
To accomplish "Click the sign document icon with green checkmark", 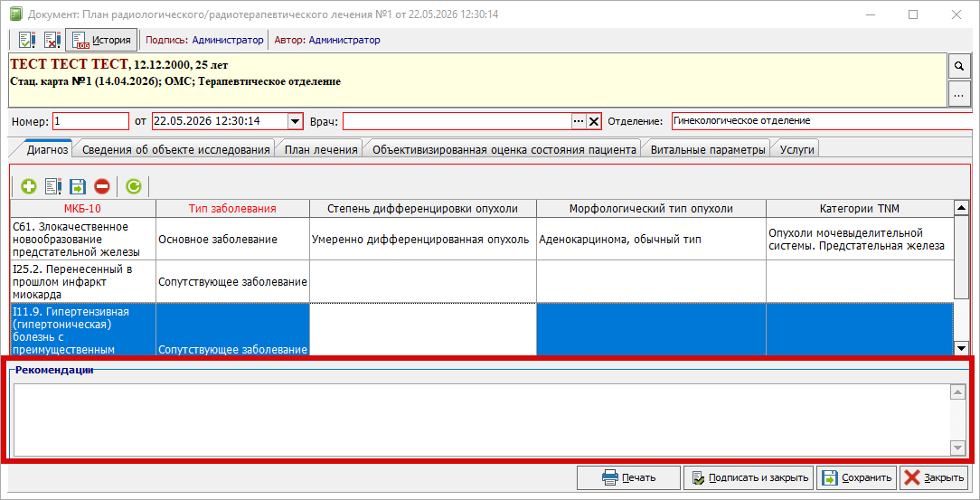I will [x=26, y=41].
